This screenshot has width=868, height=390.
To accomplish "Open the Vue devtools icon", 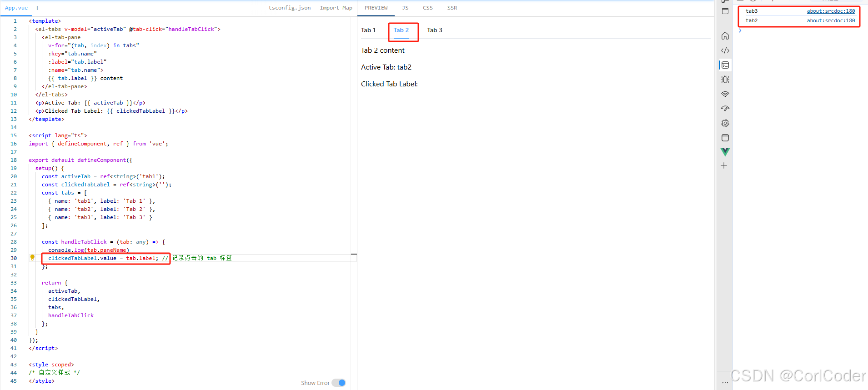I will pos(725,152).
